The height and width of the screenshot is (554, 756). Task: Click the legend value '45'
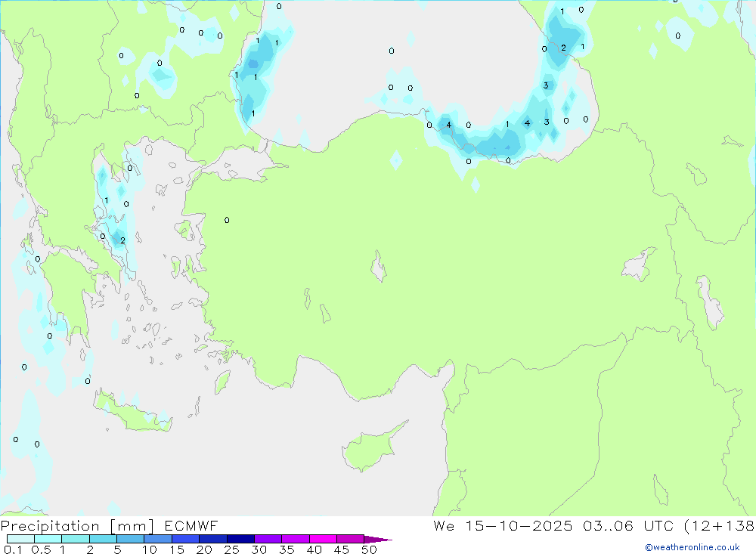point(342,549)
